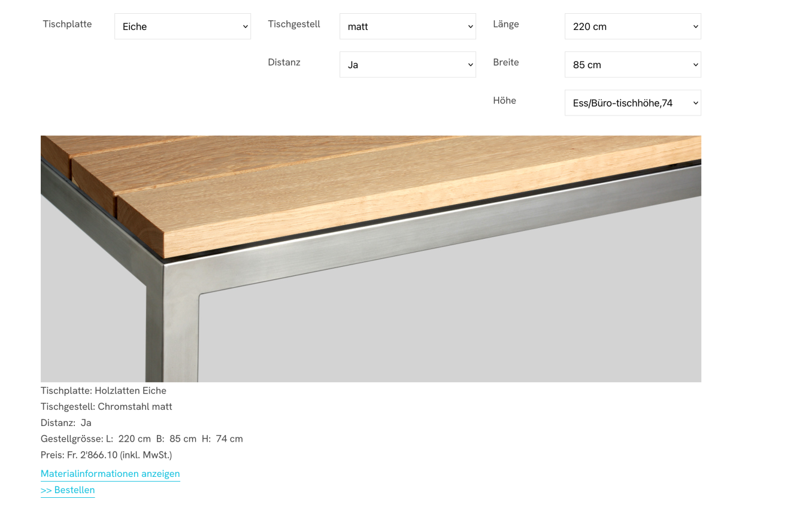
Task: Click the Länge label
Action: click(x=506, y=24)
